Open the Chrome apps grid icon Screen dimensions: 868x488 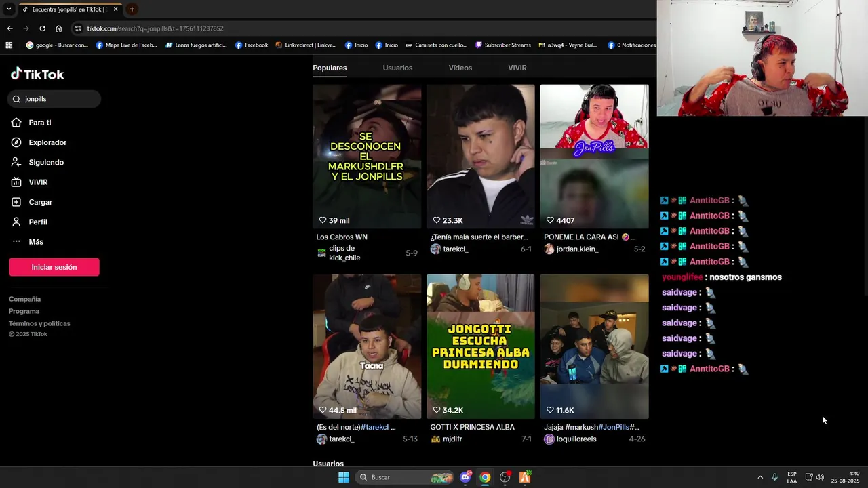pyautogui.click(x=9, y=45)
